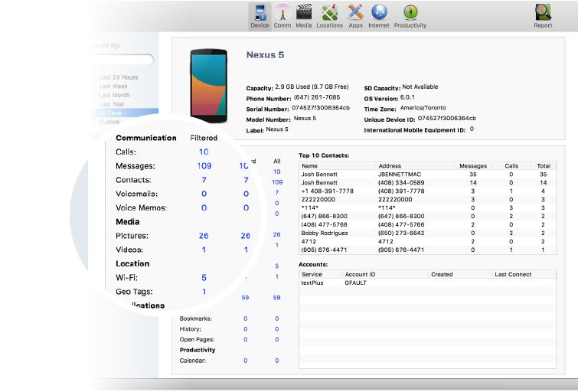The width and height of the screenshot is (578, 392).
Task: Sort contacts by Name column header
Action: 338,166
